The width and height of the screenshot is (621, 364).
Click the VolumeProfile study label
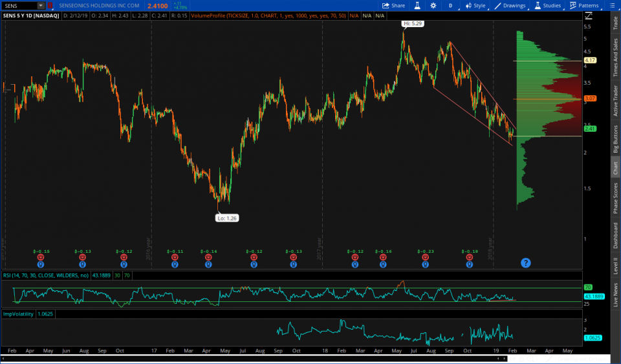[268, 16]
